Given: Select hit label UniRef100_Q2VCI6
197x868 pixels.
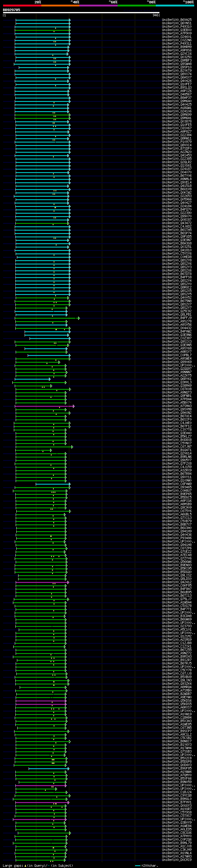Looking at the screenshot, I should click(177, 54).
